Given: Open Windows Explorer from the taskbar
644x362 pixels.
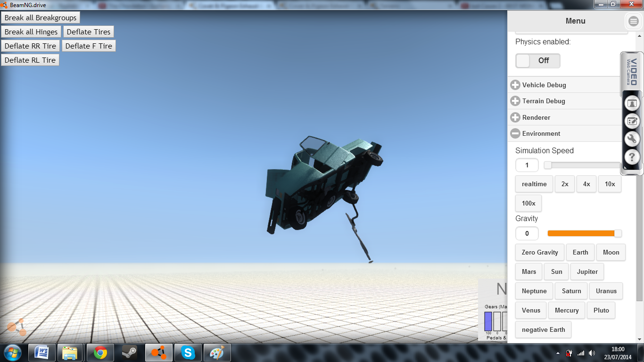Looking at the screenshot, I should pos(70,353).
